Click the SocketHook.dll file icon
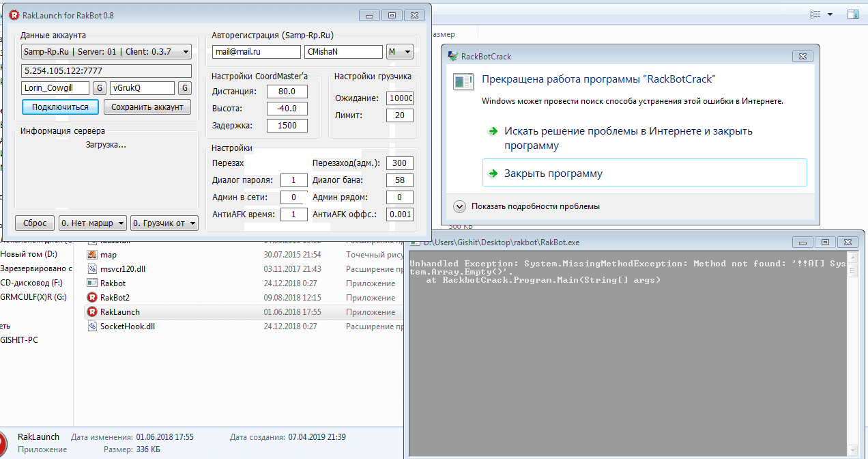The width and height of the screenshot is (868, 459). (92, 326)
